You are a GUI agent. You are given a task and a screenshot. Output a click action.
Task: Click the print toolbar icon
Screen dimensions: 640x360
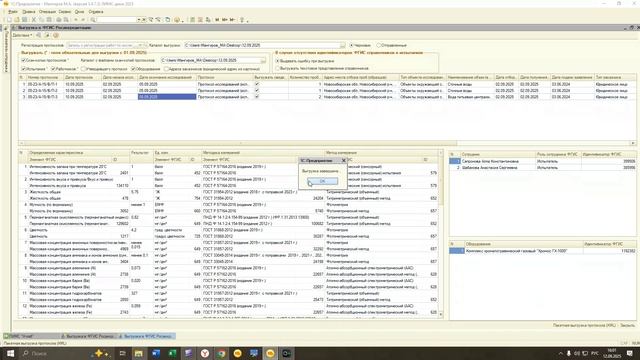pos(59,20)
